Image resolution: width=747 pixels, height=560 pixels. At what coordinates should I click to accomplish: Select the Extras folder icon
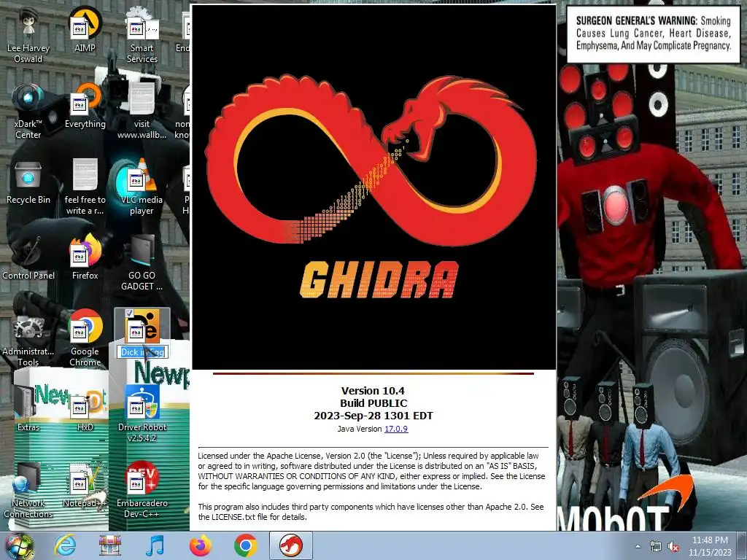(x=28, y=408)
